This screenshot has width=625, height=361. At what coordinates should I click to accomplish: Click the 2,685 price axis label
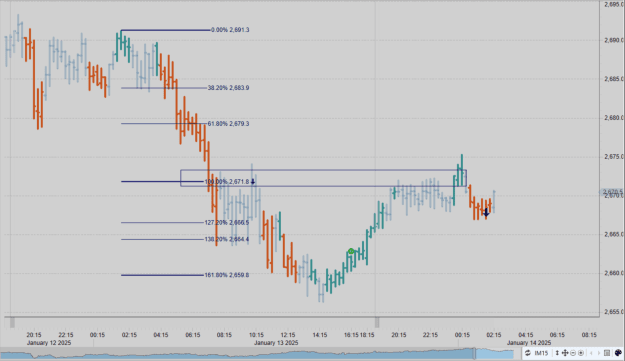tap(614, 78)
